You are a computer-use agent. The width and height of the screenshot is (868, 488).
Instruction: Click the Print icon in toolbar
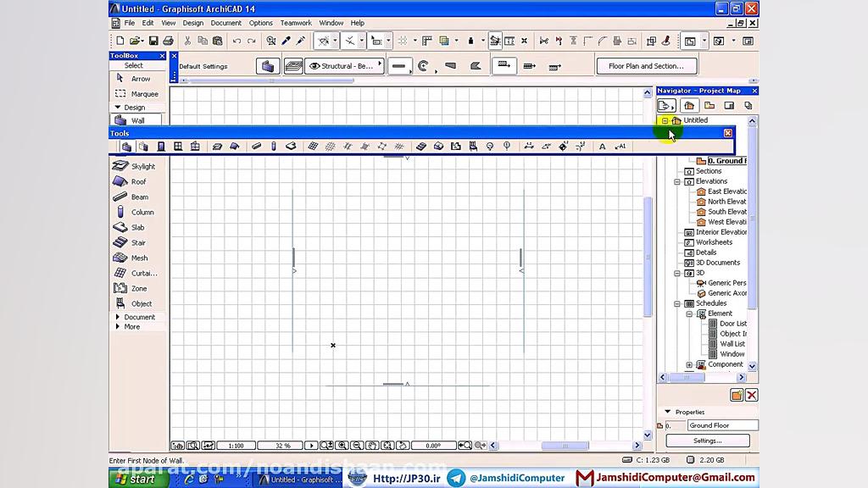coord(169,41)
